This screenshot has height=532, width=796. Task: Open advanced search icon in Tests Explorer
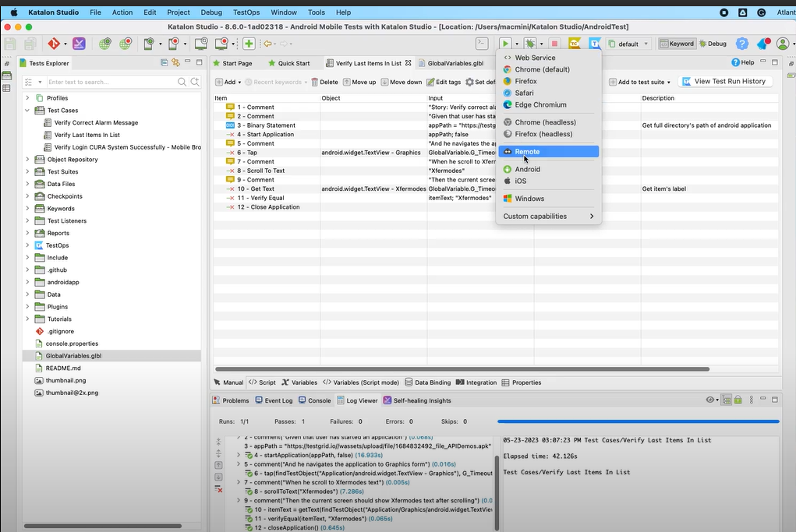tap(195, 82)
